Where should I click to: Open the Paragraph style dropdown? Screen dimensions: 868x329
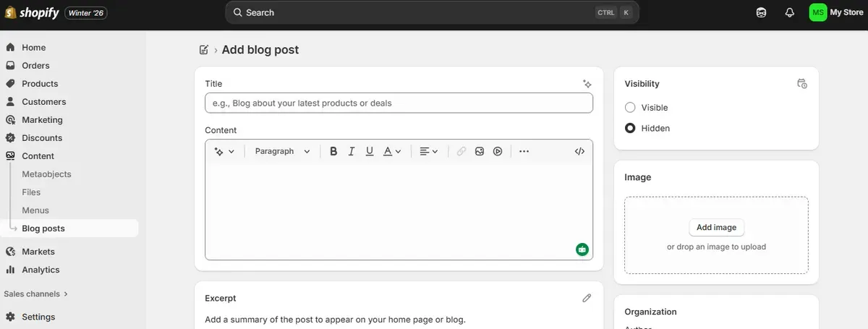[282, 151]
